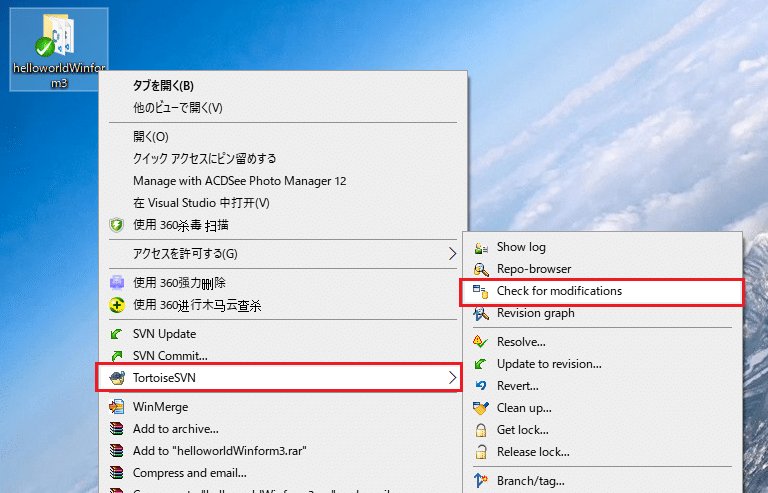Click the Check for modifications icon
Image resolution: width=768 pixels, height=493 pixels.
coord(480,291)
